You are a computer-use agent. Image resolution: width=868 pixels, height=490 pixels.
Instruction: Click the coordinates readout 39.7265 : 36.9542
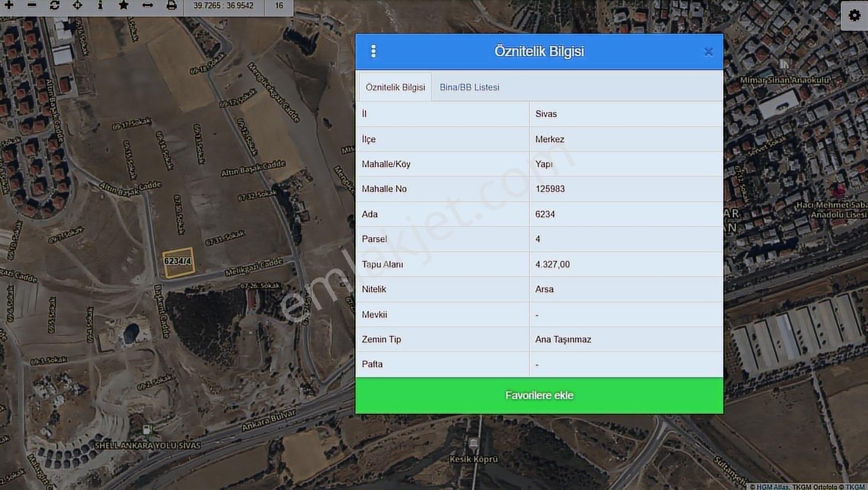pos(223,6)
